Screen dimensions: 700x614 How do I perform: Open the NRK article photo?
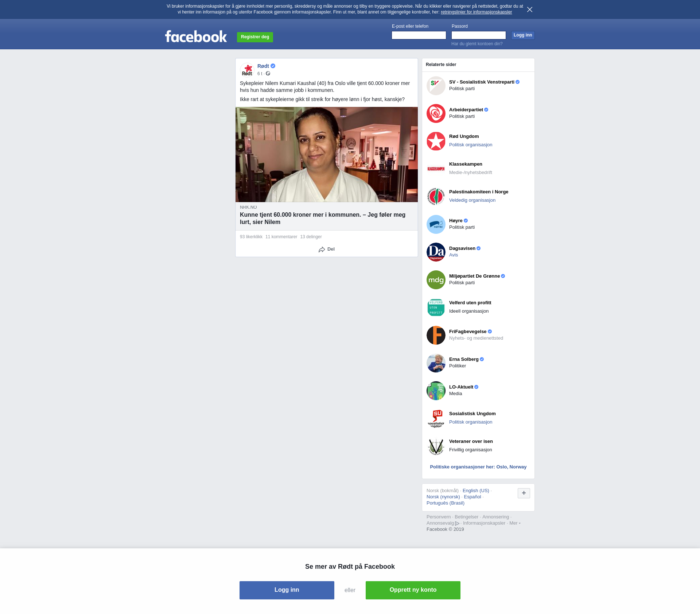pos(327,154)
